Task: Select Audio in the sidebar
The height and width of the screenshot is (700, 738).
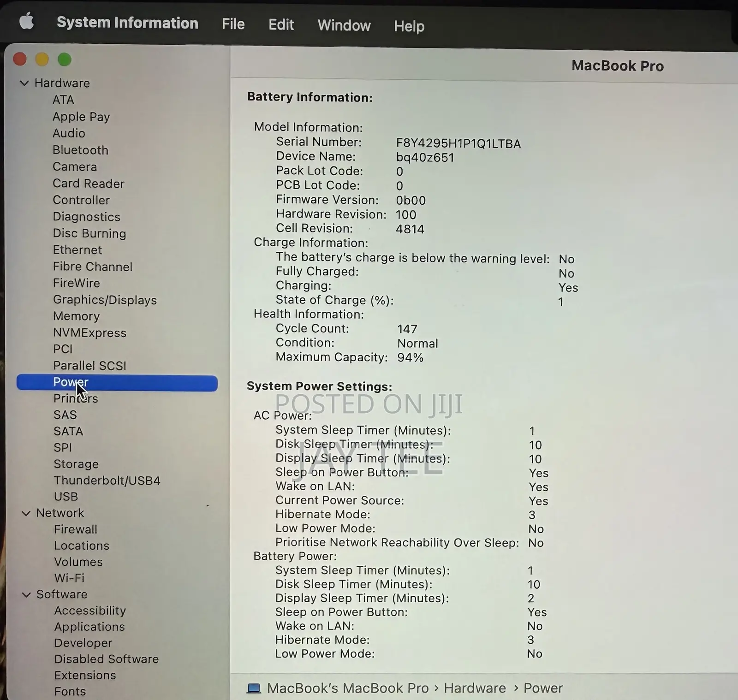Action: point(69,133)
